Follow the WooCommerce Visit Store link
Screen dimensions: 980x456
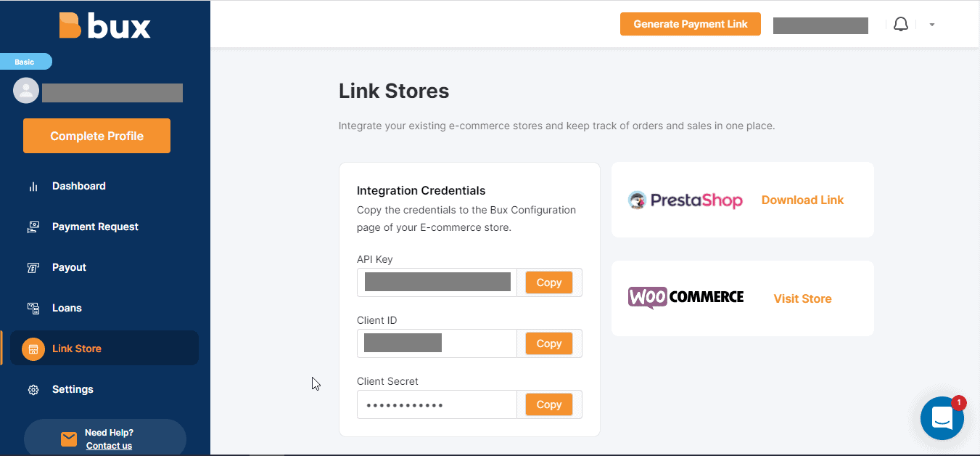tap(802, 299)
